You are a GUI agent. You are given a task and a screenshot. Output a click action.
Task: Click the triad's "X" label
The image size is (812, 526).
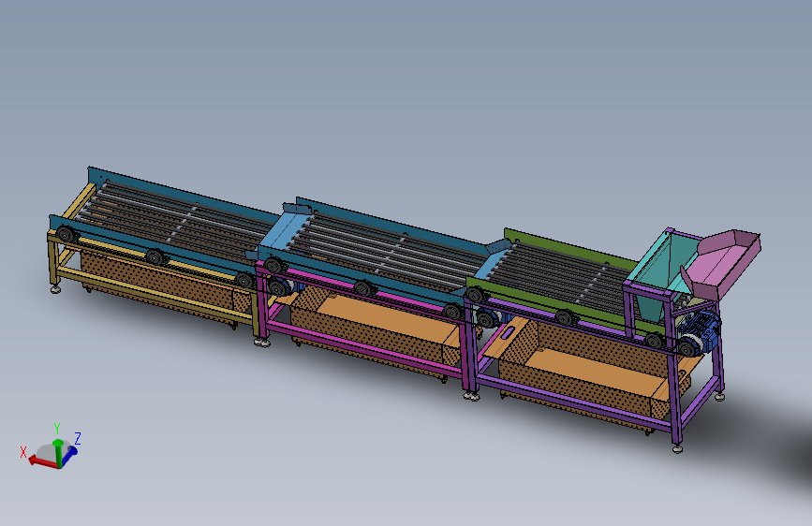pos(23,452)
